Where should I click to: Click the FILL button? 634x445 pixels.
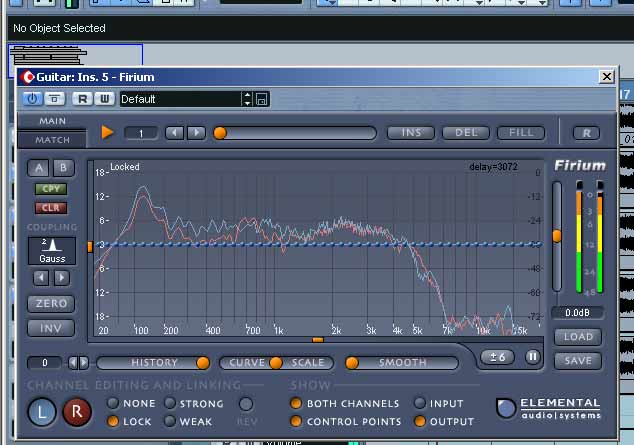[x=521, y=133]
